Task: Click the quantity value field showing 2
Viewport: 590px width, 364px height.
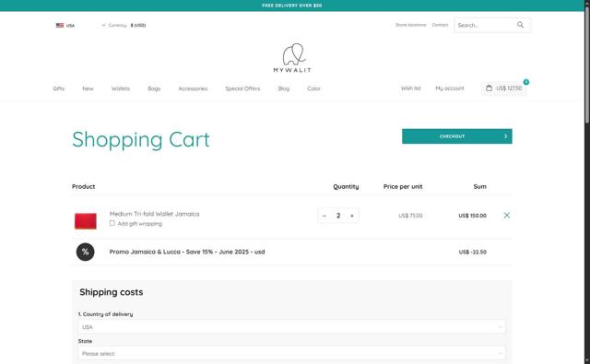Action: (x=338, y=216)
